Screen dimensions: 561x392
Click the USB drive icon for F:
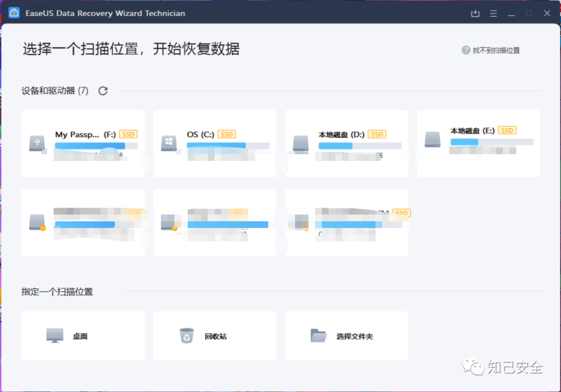click(37, 143)
